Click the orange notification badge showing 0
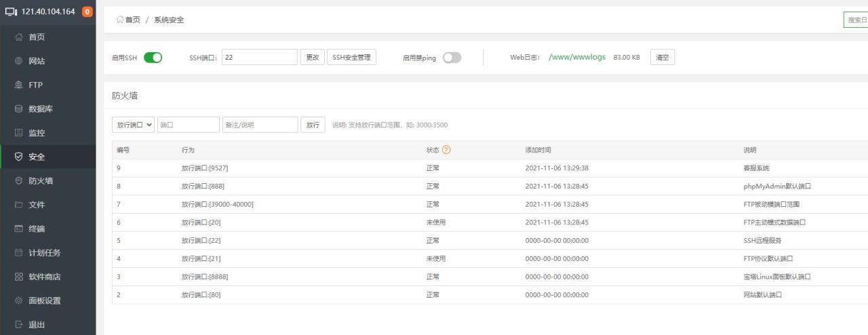This screenshot has height=335, width=868. point(87,12)
